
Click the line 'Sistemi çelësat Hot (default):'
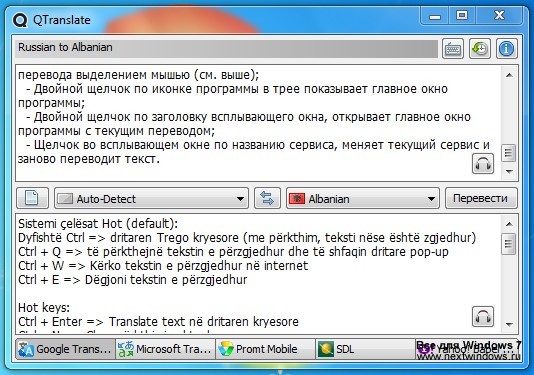98,224
